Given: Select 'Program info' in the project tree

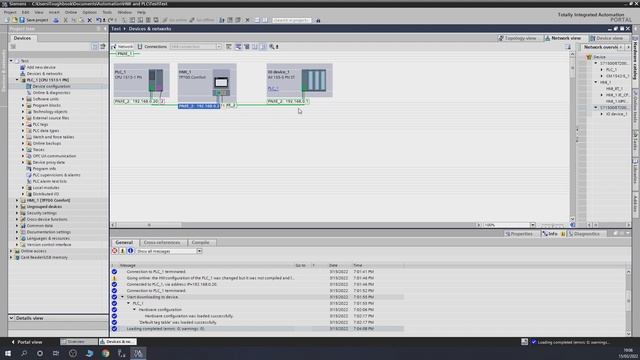Looking at the screenshot, I should pos(44,169).
